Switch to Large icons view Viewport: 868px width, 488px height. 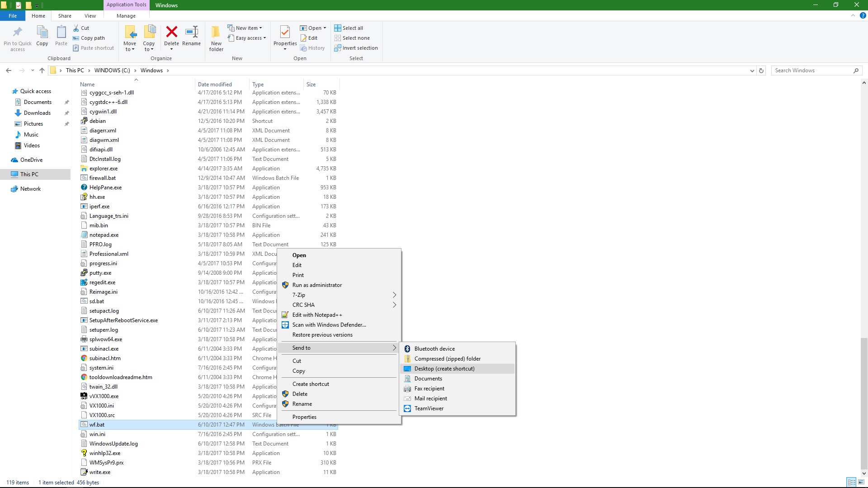tap(862, 482)
